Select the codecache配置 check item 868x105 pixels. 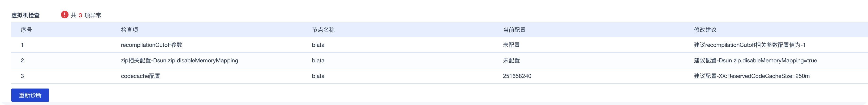click(141, 76)
